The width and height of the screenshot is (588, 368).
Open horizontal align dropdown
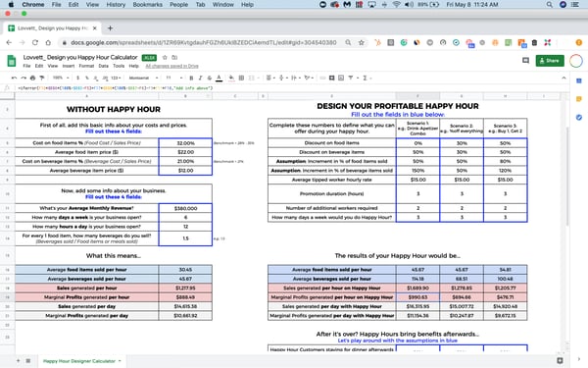[x=270, y=79]
